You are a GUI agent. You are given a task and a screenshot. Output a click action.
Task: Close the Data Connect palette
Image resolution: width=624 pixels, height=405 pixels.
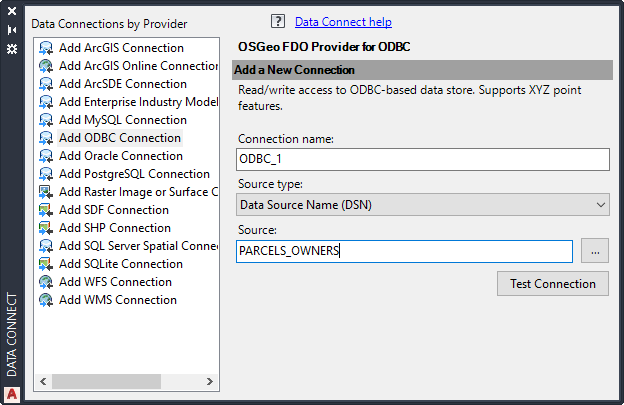point(12,12)
